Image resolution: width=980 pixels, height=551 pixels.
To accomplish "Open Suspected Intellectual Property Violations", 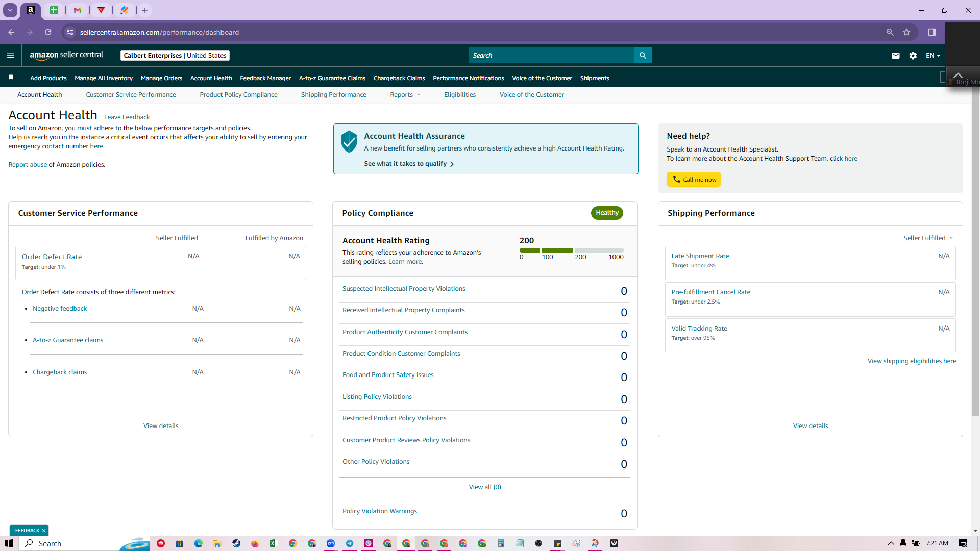I will (x=404, y=289).
